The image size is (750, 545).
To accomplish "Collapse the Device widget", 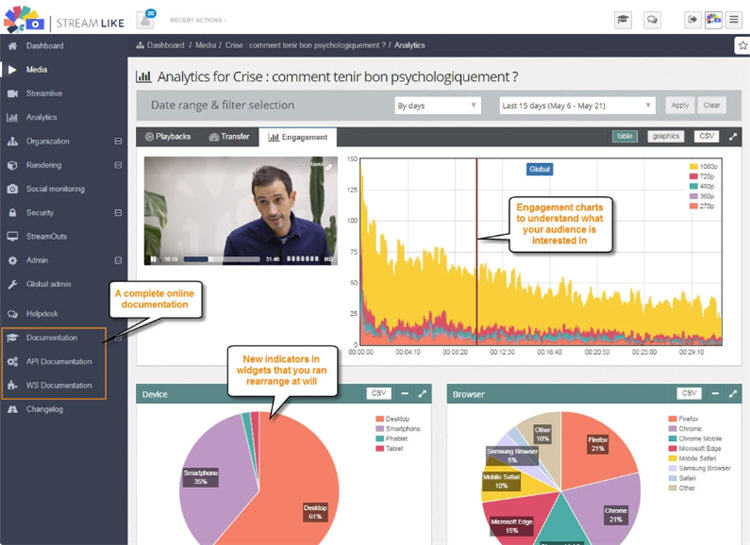I will point(405,393).
